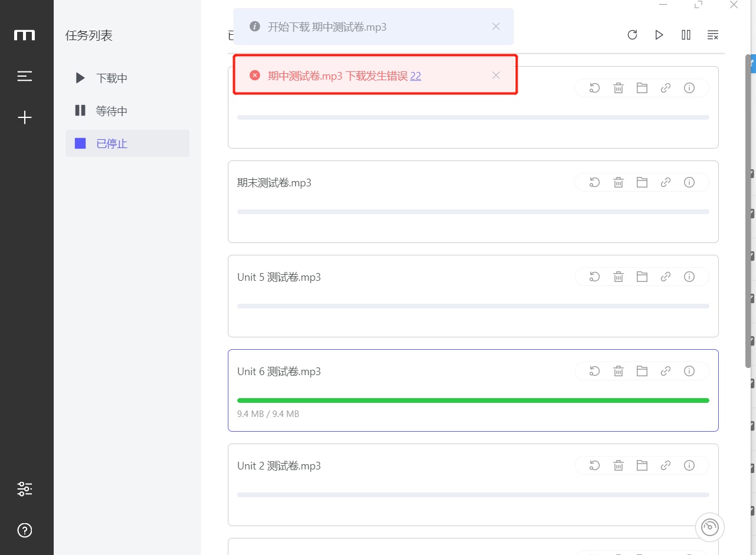Copy link of 期末测试卷.mp3
This screenshot has height=555, width=756.
click(x=666, y=182)
